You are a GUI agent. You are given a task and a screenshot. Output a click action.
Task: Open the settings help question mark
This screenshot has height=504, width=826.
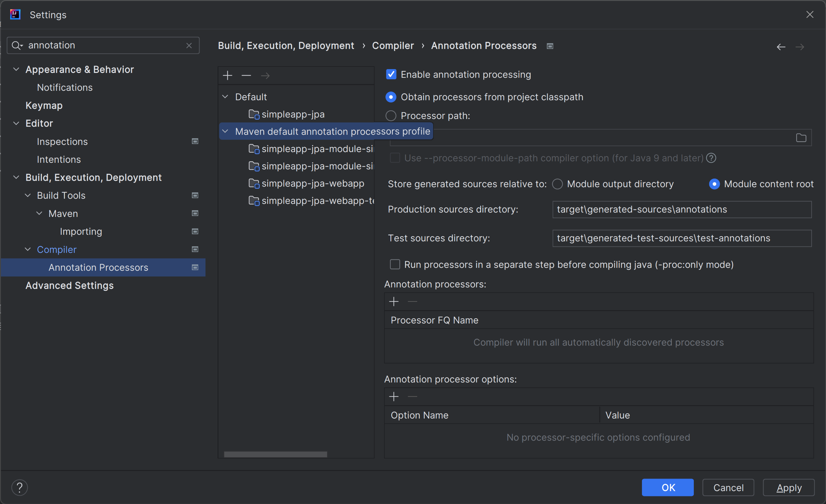(x=19, y=487)
